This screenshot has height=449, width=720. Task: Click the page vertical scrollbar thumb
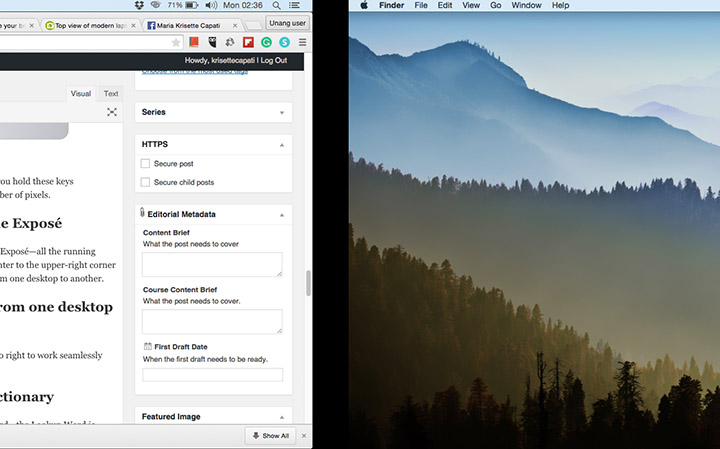(x=309, y=283)
